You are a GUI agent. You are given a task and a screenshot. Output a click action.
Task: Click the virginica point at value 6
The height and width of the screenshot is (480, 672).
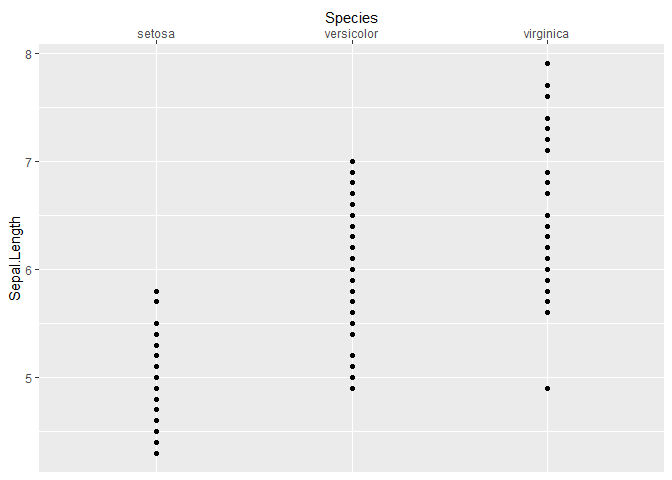pos(547,270)
